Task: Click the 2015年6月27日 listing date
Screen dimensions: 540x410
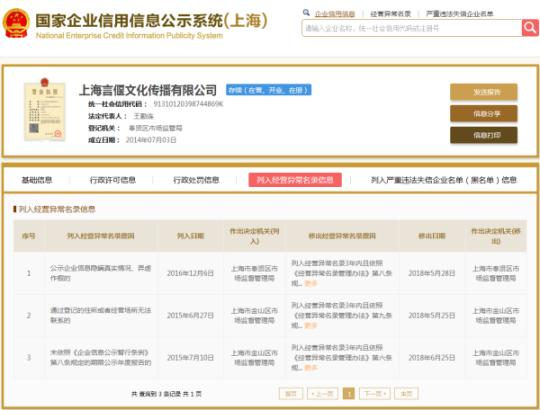Action: [190, 315]
